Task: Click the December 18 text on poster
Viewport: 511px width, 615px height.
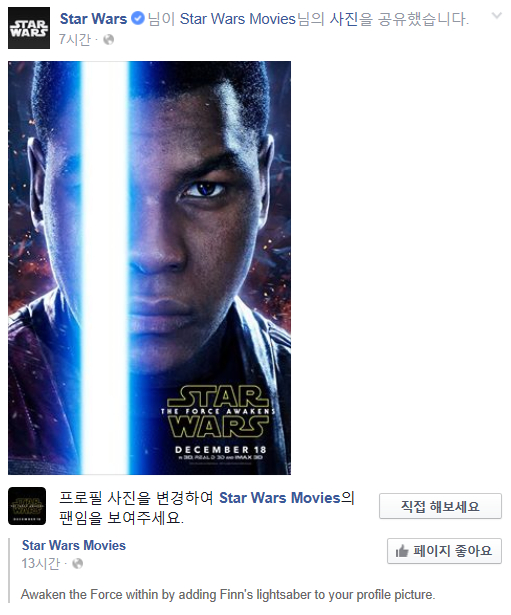Action: click(220, 449)
